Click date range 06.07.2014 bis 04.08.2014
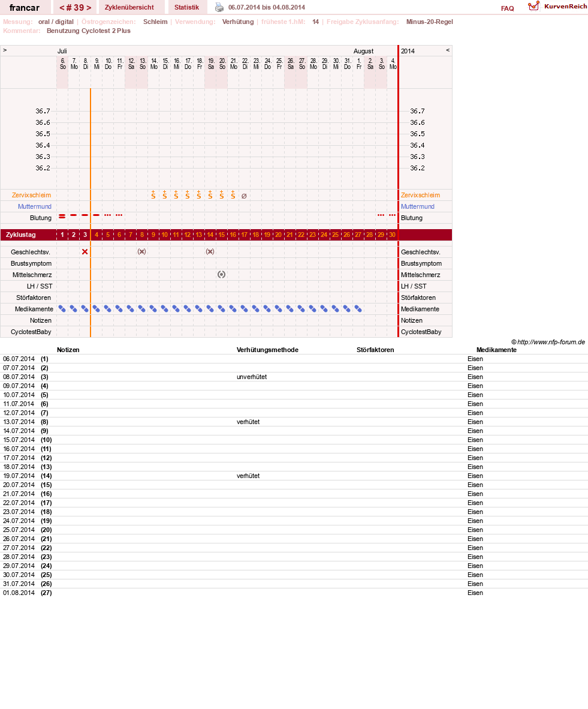This screenshot has height=709, width=588. tap(267, 7)
